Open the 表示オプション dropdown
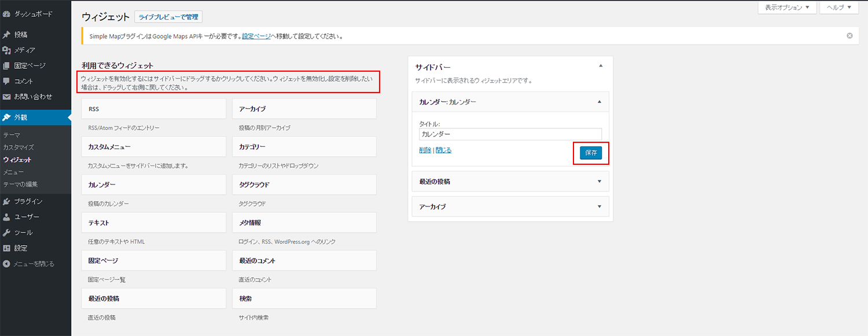868x336 pixels. pyautogui.click(x=787, y=8)
